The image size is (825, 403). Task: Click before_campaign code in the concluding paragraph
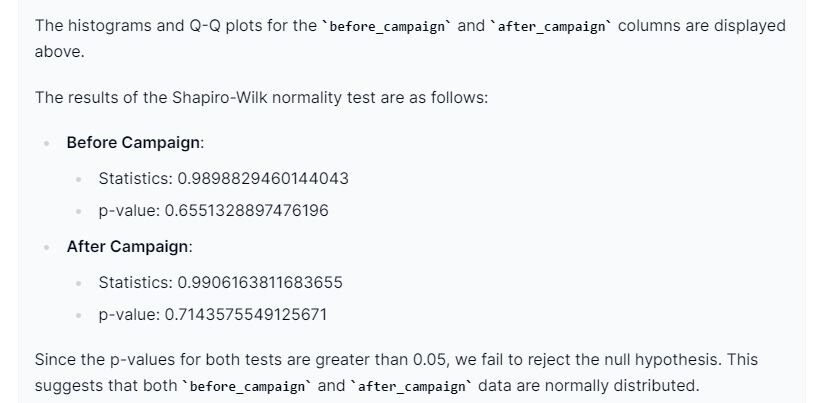pyautogui.click(x=247, y=387)
